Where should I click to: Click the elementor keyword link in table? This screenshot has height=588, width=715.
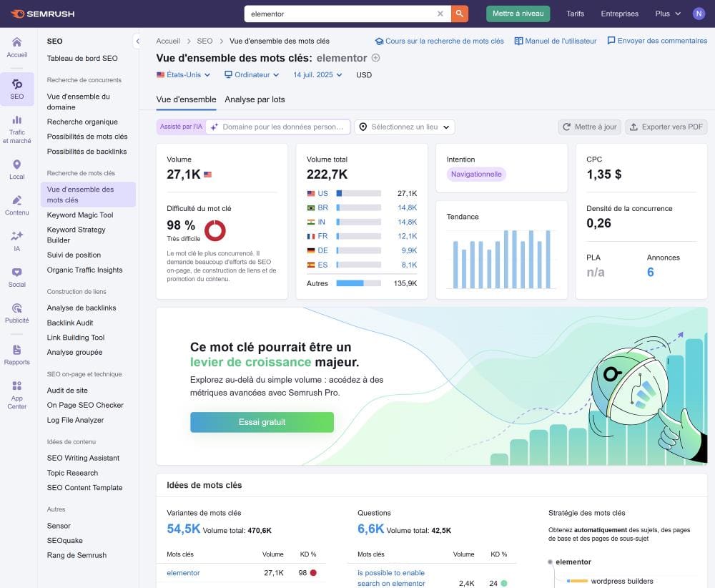click(183, 573)
